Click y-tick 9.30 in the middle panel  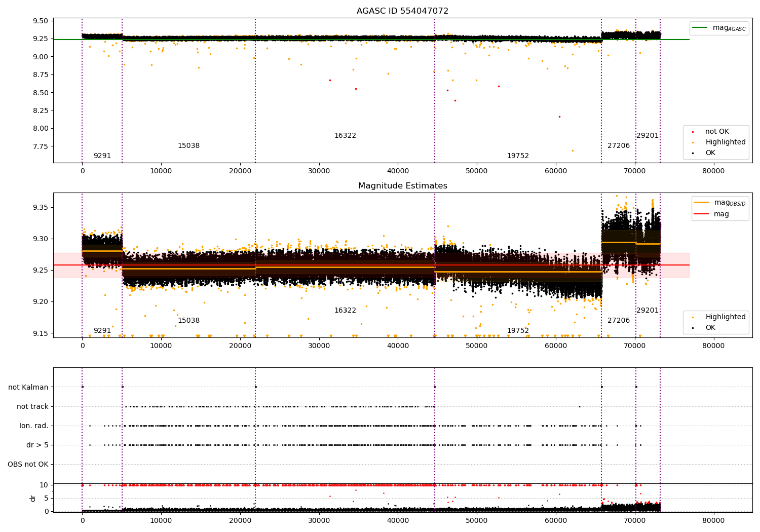41,239
